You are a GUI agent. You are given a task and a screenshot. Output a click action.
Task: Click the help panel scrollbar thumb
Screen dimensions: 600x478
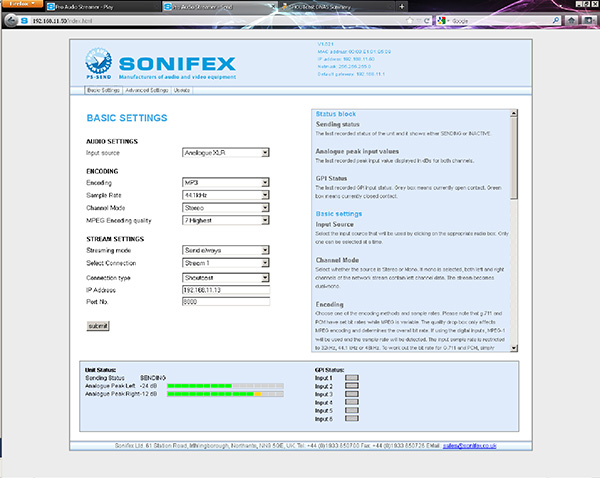point(514,158)
